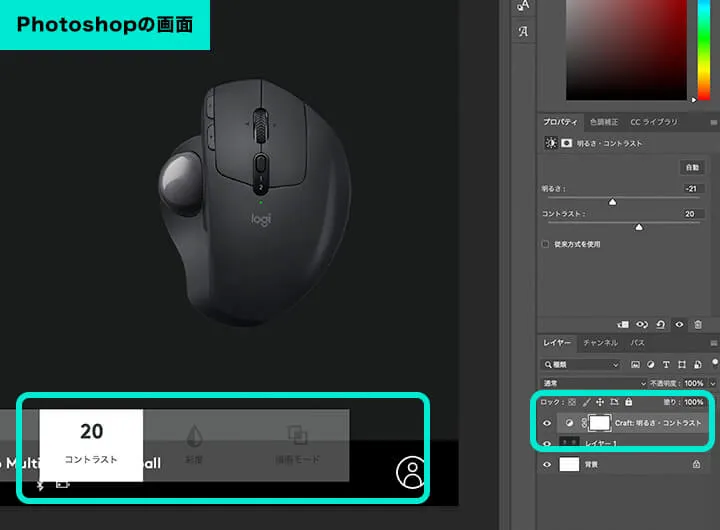Click the view previous state icon
Image resolution: width=720 pixels, height=530 pixels.
(642, 324)
